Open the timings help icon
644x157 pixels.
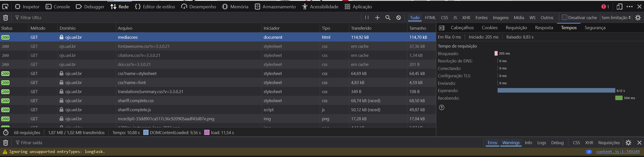[x=441, y=108]
